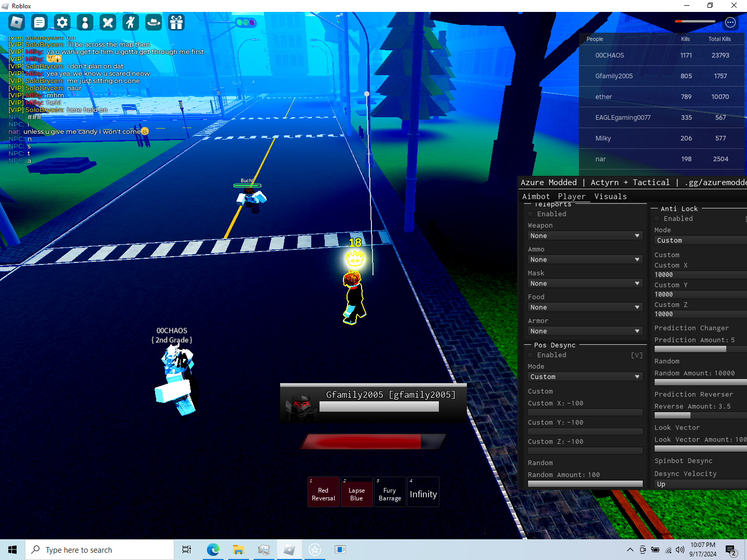
Task: Adjust the Custom Z: -100 slider
Action: pos(585,451)
